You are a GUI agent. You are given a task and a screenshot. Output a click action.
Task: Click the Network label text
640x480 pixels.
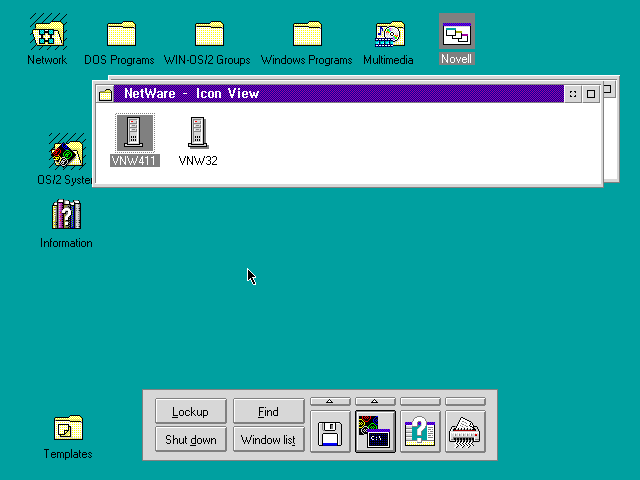point(47,60)
